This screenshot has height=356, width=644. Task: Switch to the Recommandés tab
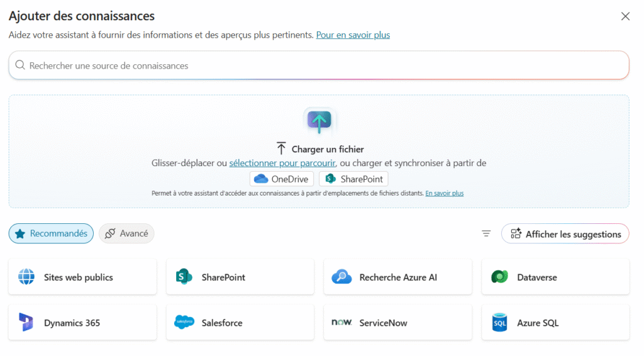[x=51, y=233]
